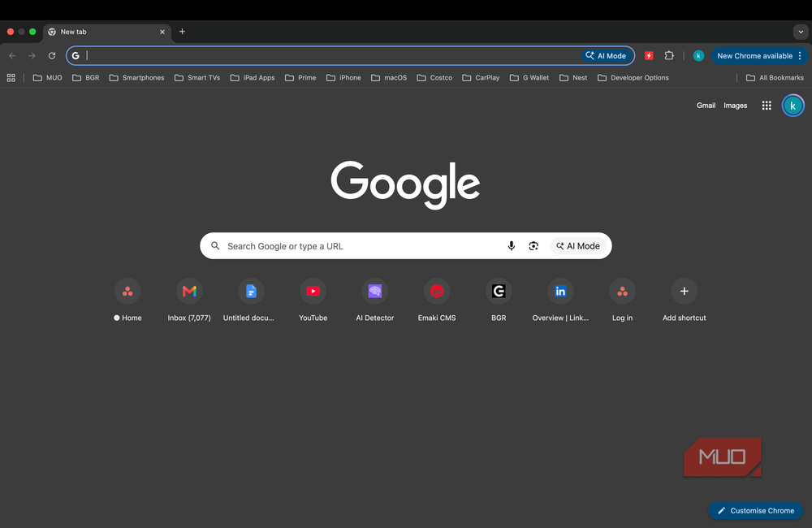Viewport: 812px width, 528px height.
Task: Open the Emaki CMS shortcut
Action: click(437, 301)
